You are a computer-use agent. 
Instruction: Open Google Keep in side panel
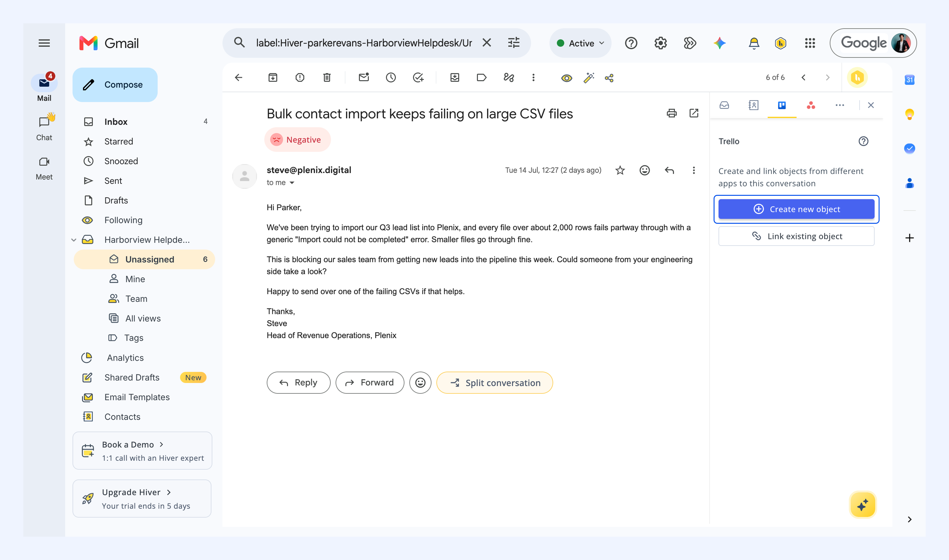point(910,114)
